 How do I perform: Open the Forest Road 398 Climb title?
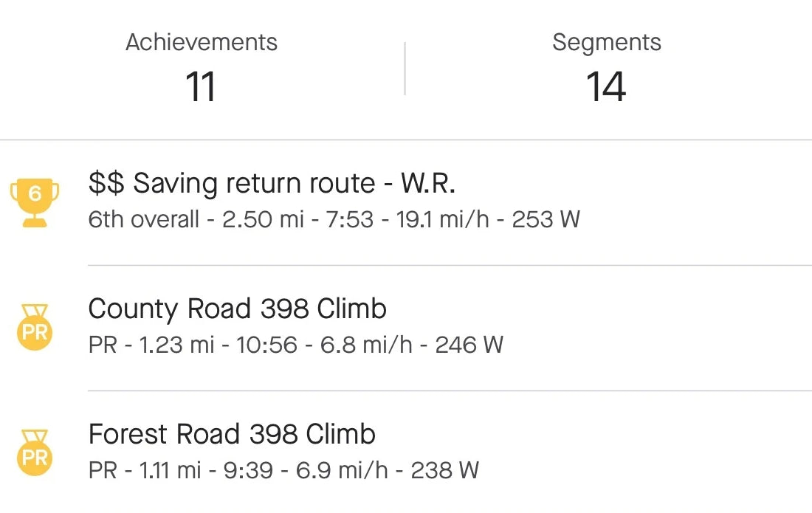pyautogui.click(x=232, y=434)
